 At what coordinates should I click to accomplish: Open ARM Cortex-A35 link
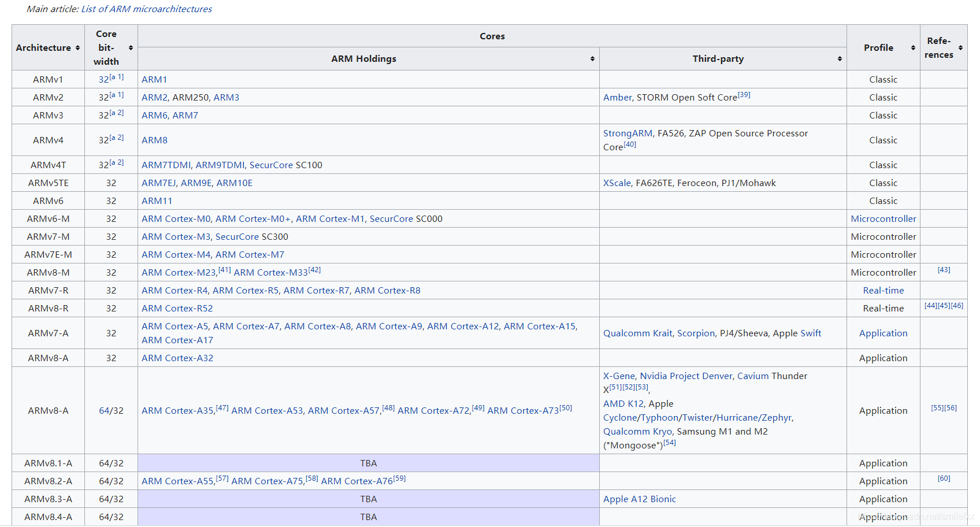pos(177,411)
